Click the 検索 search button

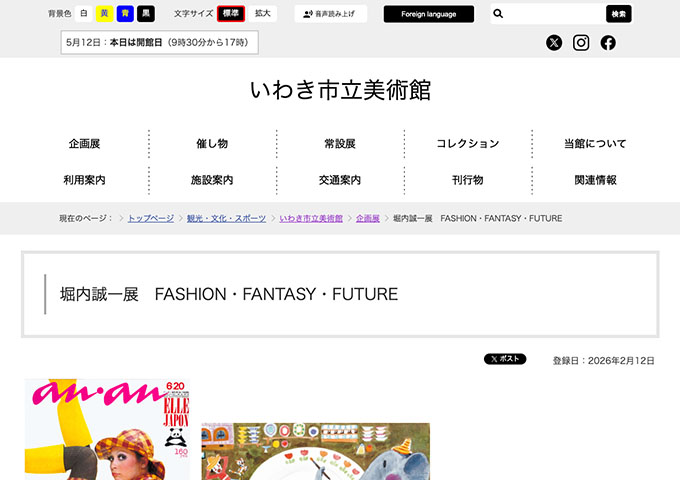[x=618, y=14]
